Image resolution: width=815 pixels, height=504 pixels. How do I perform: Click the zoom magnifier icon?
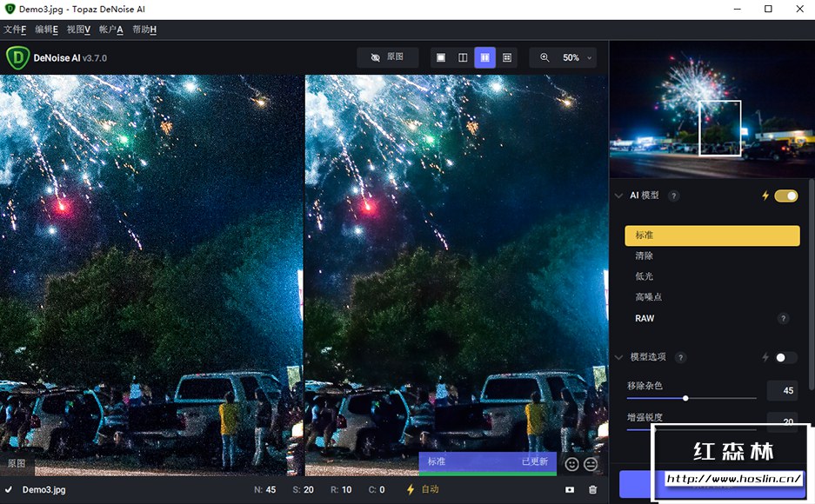pos(544,57)
